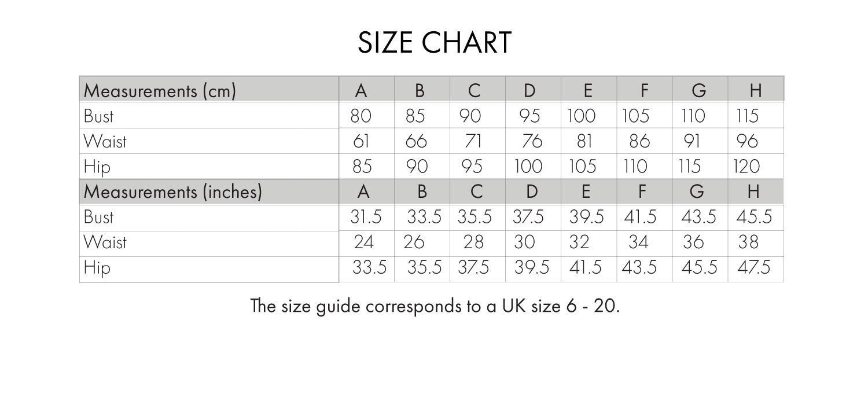Click size H header in cm row

pos(755,91)
